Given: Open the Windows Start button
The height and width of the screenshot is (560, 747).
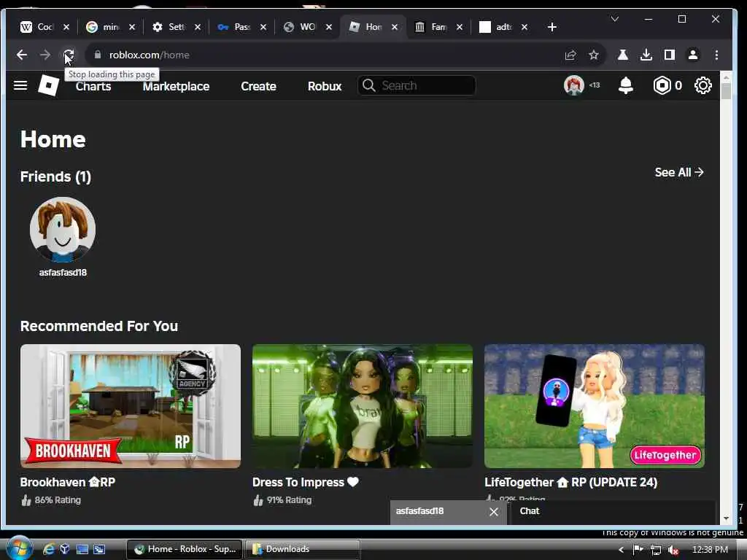Looking at the screenshot, I should (18, 548).
